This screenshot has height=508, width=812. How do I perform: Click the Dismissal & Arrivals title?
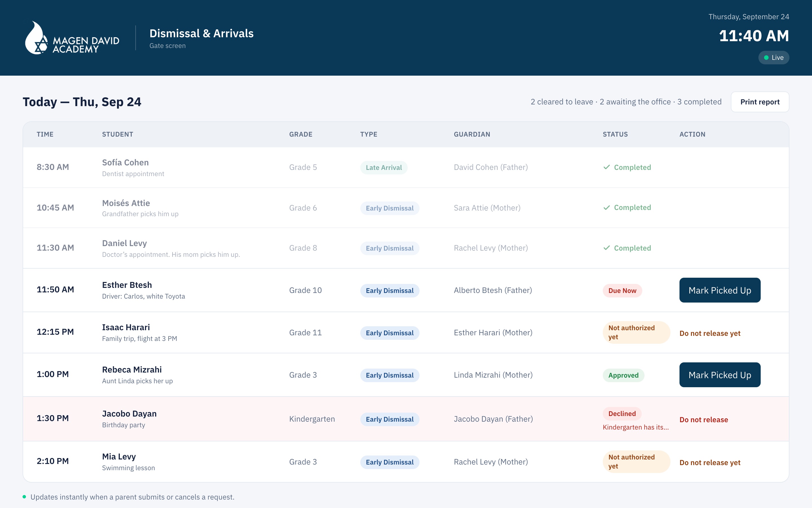pyautogui.click(x=201, y=33)
